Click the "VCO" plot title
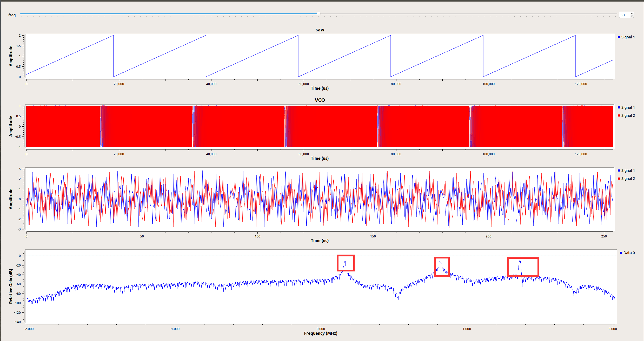Image resolution: width=644 pixels, height=341 pixels. click(x=320, y=100)
